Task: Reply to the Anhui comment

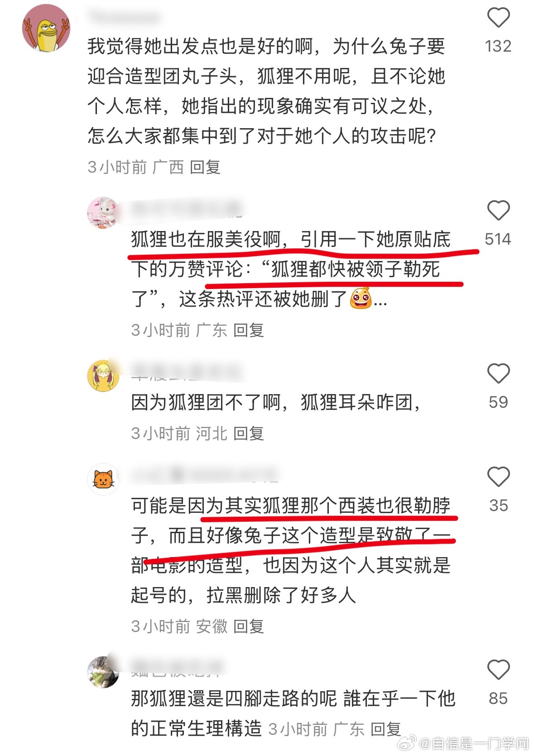Action: click(249, 626)
